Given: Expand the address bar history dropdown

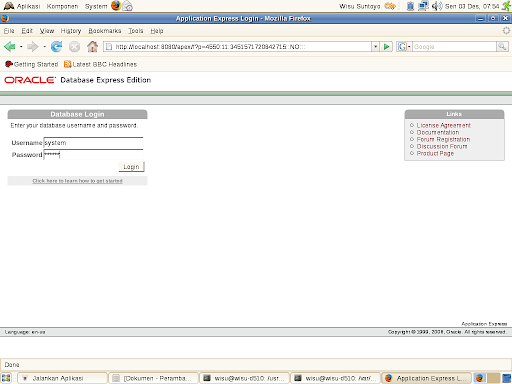Looking at the screenshot, I should pyautogui.click(x=375, y=47).
